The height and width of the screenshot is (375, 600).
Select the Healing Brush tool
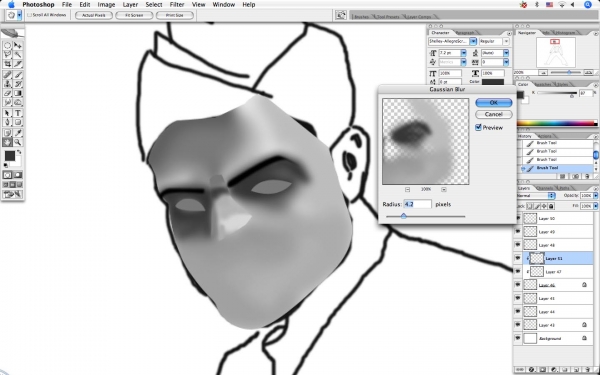pyautogui.click(x=7, y=75)
